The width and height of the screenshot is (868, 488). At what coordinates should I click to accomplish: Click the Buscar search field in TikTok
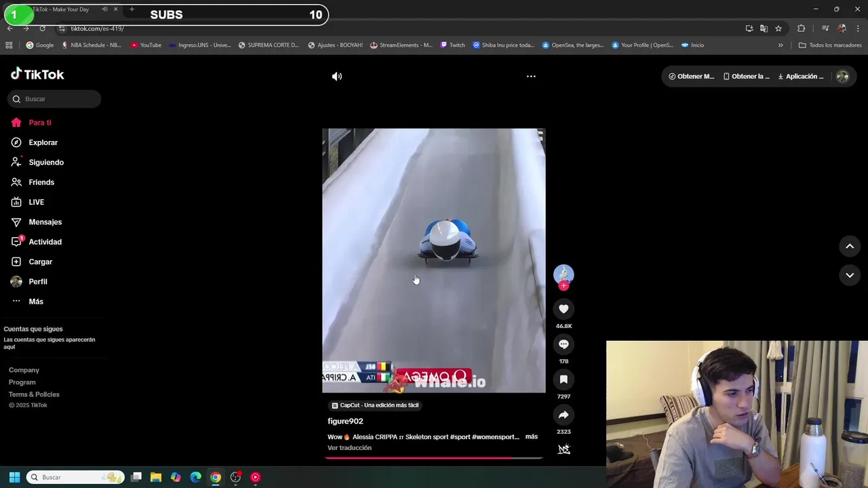(x=54, y=99)
